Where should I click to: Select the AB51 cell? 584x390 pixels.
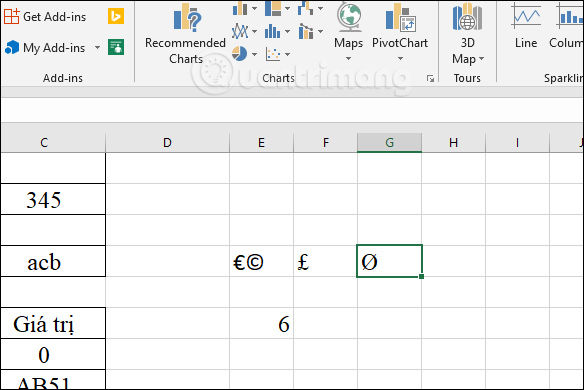(53, 380)
